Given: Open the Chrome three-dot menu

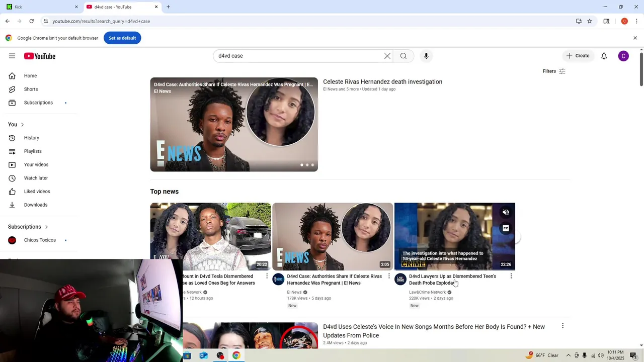Looking at the screenshot, I should point(636,21).
